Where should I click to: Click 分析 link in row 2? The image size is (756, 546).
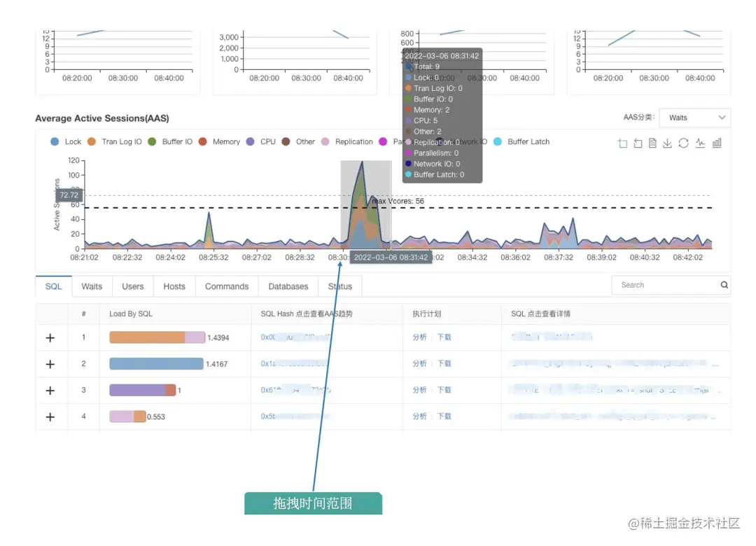[x=419, y=364]
